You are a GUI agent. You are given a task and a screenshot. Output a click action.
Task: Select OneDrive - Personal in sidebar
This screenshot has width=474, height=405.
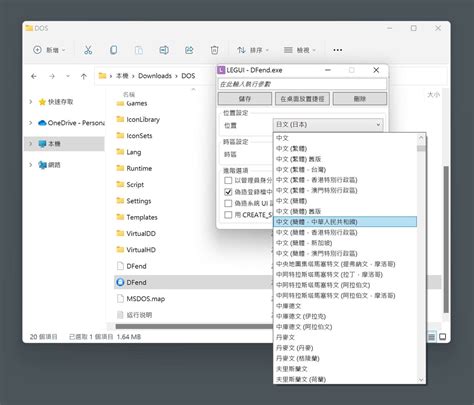pos(71,123)
